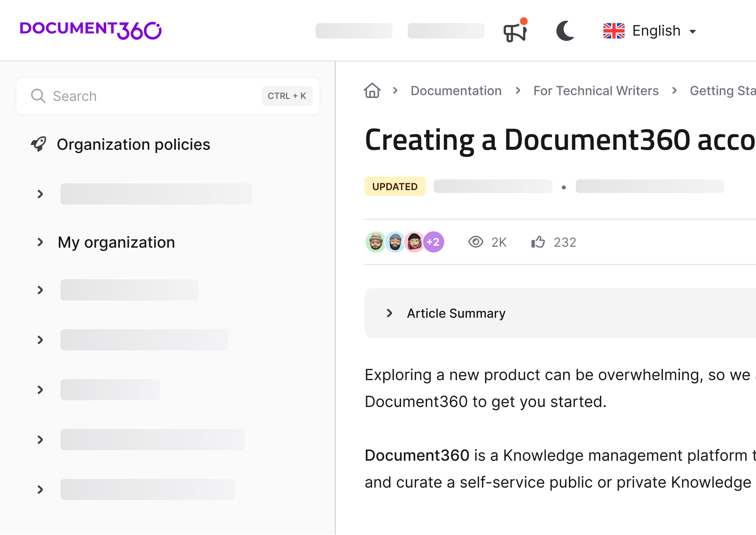Click the Organization policies rocket icon

tap(39, 144)
